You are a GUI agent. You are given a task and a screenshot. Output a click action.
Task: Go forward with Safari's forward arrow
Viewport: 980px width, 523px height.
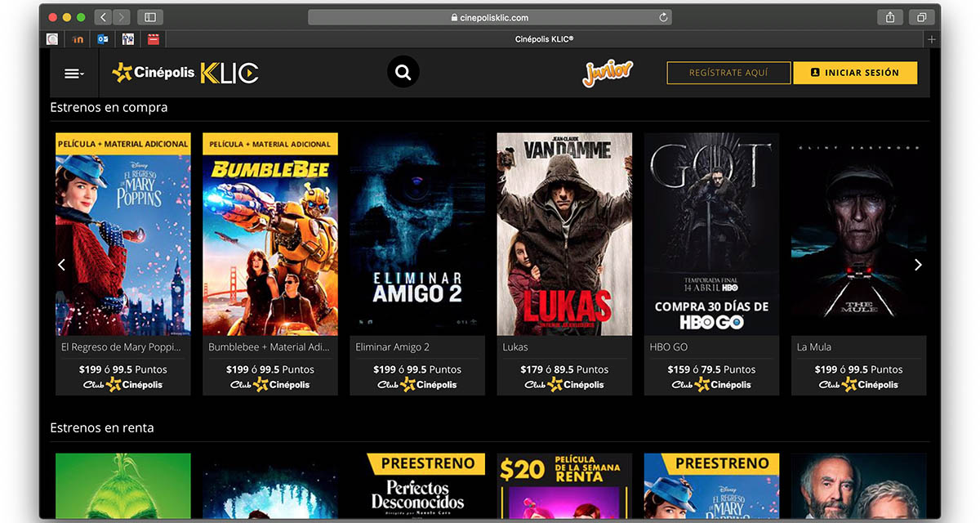(x=122, y=17)
